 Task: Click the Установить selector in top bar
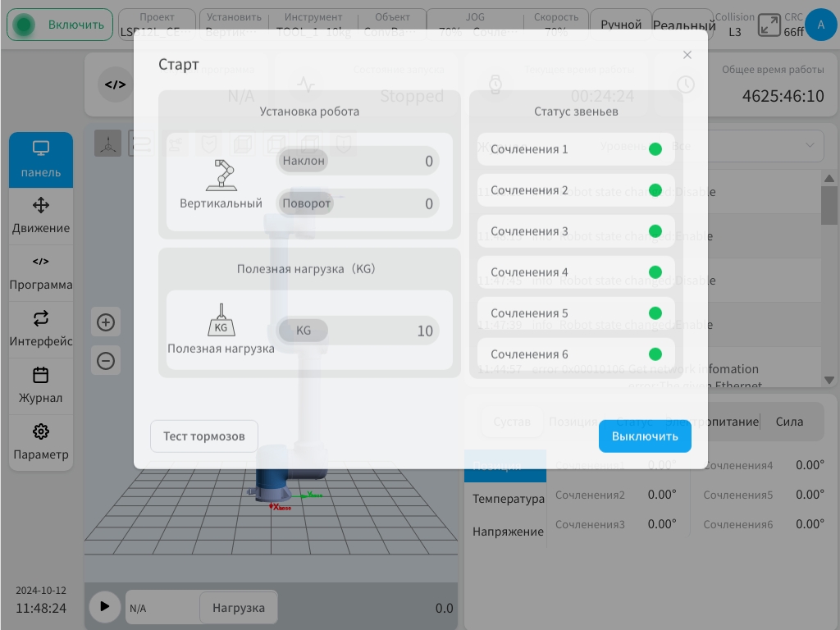coord(234,25)
